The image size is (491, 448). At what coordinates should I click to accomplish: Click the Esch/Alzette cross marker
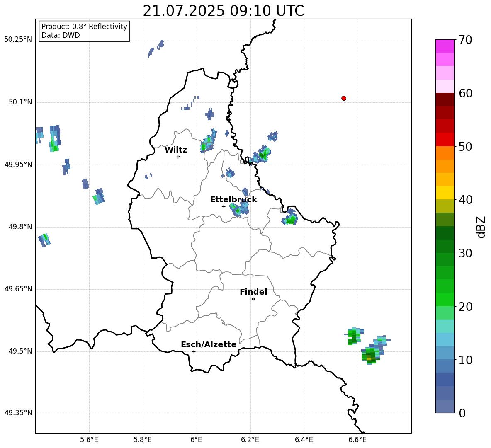[x=194, y=351]
